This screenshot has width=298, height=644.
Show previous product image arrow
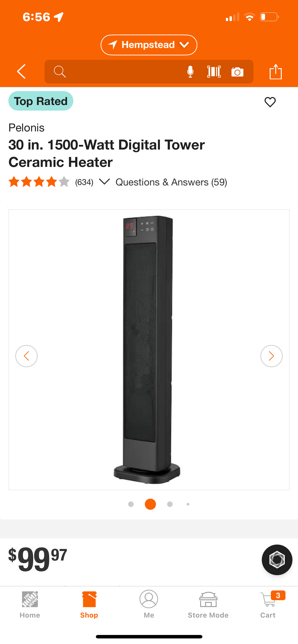click(x=26, y=356)
